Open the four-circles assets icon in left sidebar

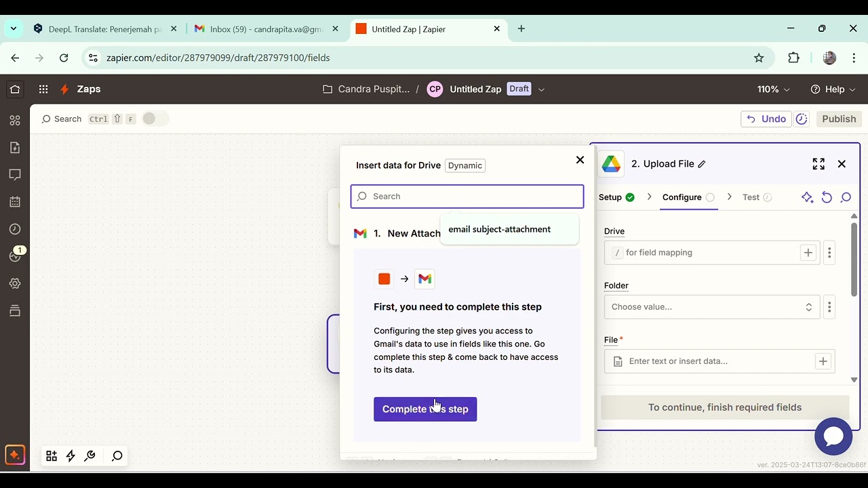coord(15,121)
